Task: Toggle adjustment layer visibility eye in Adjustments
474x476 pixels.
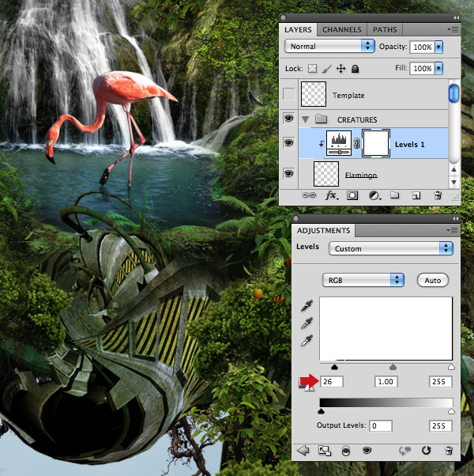Action: [367, 451]
